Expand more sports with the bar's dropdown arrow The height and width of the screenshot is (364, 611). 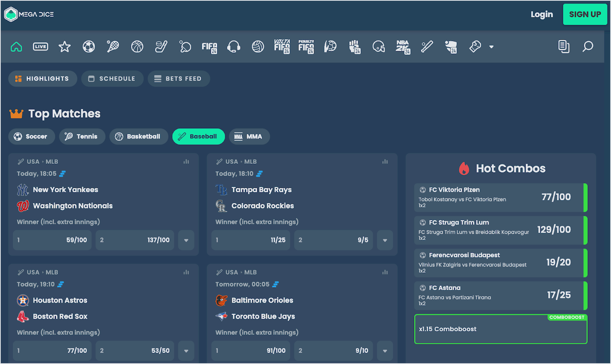click(491, 47)
